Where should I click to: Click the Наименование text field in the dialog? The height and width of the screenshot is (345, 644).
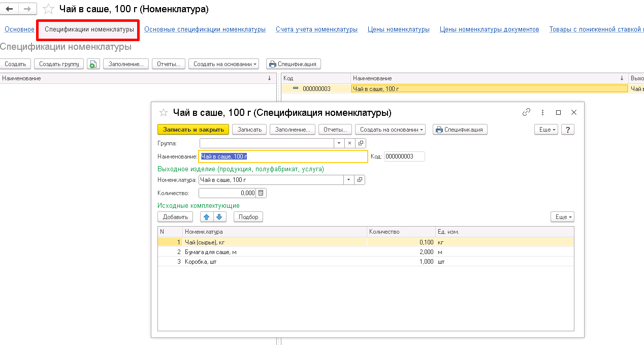point(283,156)
